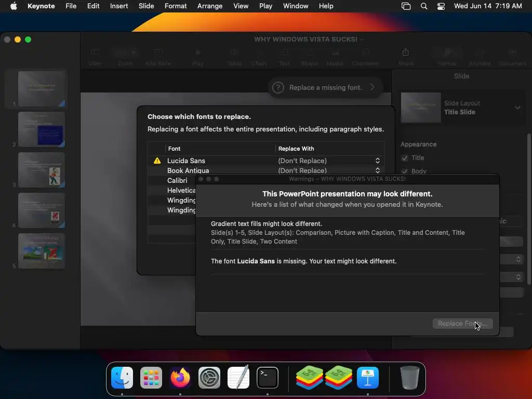
Task: Open the Apple menu
Action: 14,6
